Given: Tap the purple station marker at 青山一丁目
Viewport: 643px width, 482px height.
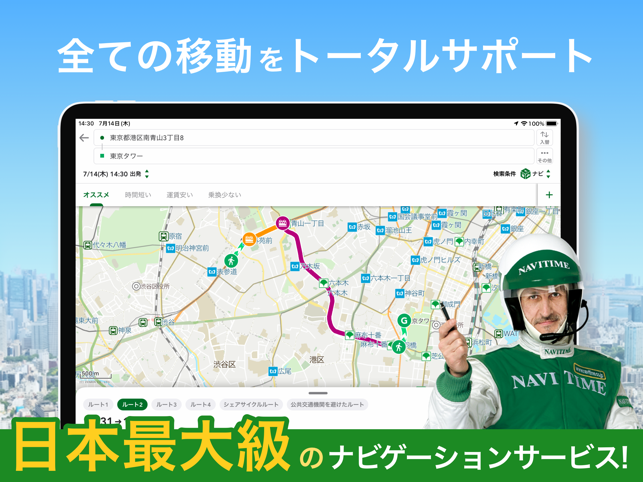Looking at the screenshot, I should click(282, 223).
